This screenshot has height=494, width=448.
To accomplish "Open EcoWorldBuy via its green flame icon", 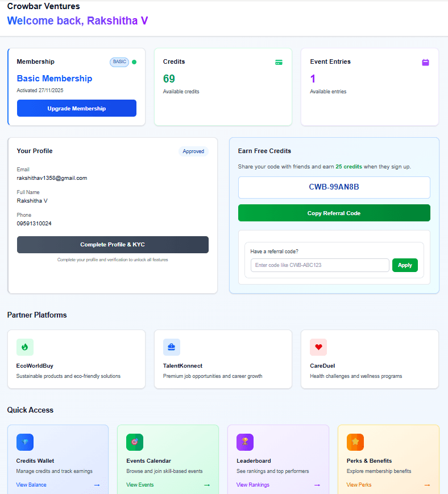I will click(x=25, y=347).
